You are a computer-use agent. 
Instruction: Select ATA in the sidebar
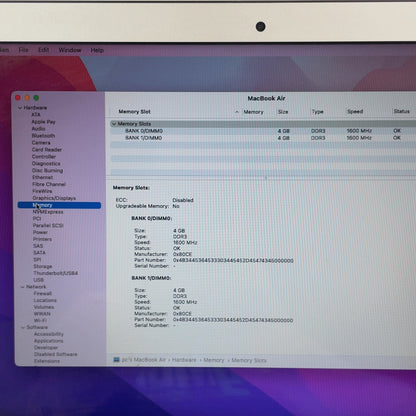point(36,115)
